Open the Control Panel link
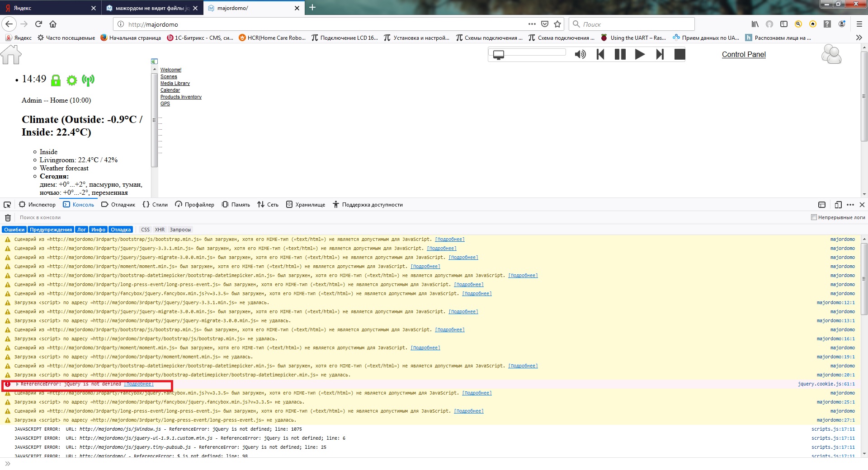Screen dimensions: 868x470 [743, 54]
